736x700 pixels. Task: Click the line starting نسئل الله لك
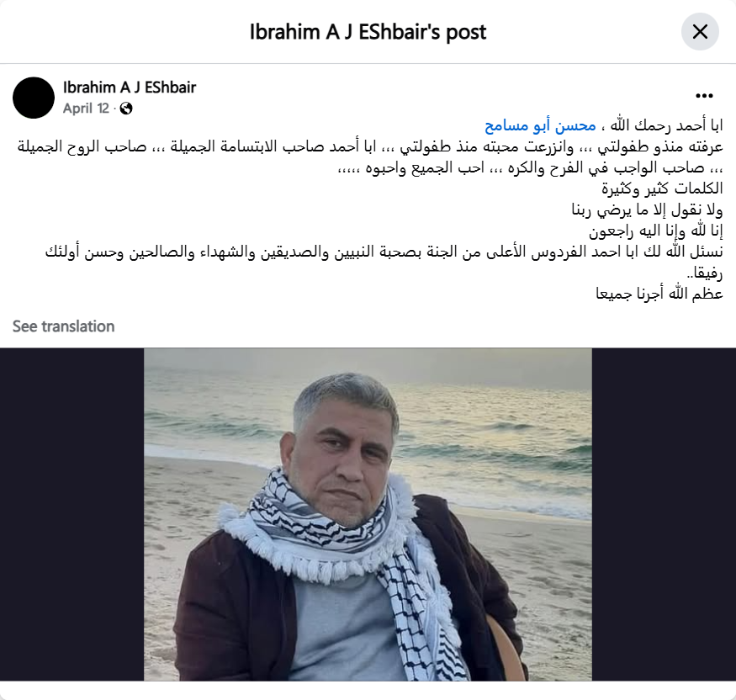(384, 252)
